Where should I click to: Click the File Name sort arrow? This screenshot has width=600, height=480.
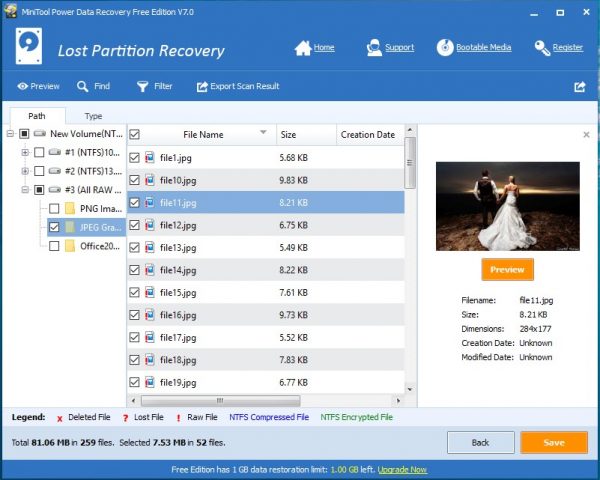coord(263,132)
